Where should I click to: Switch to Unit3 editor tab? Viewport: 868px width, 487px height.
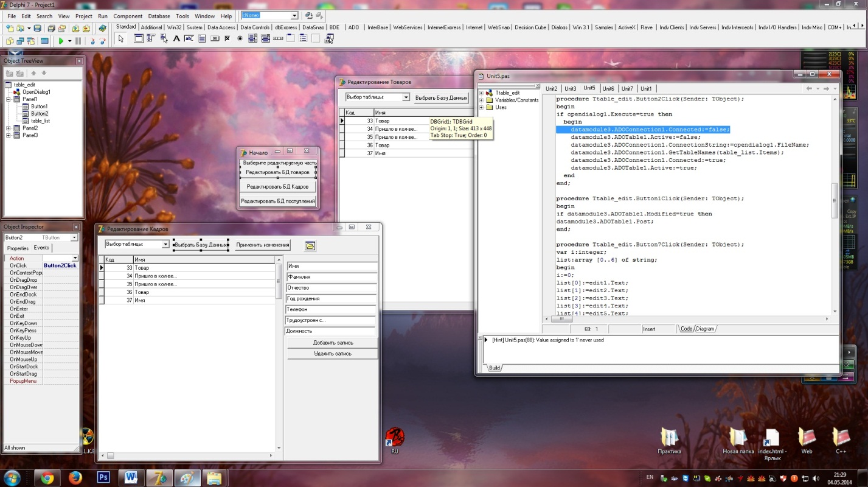pos(570,89)
